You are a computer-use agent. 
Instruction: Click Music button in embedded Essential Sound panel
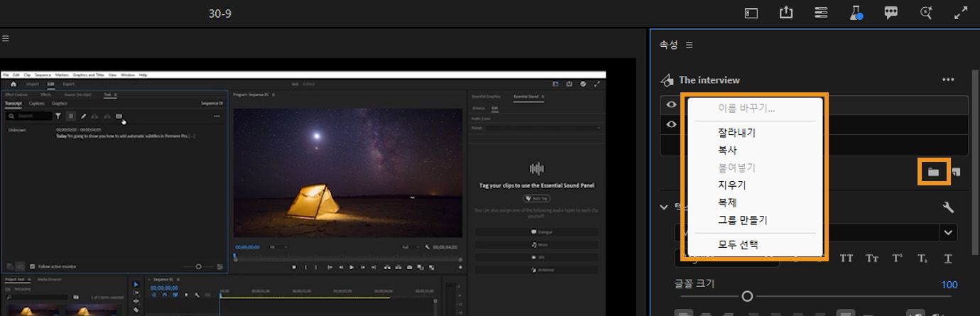coord(536,244)
